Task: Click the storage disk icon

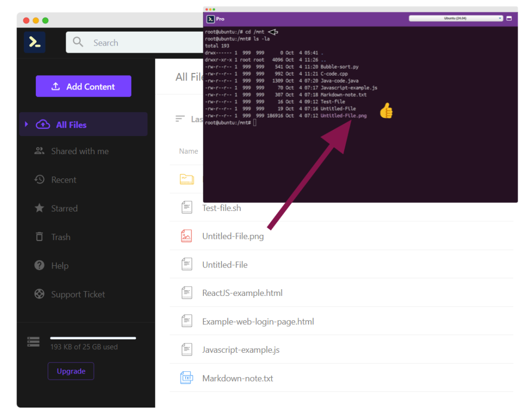Action: (x=34, y=342)
